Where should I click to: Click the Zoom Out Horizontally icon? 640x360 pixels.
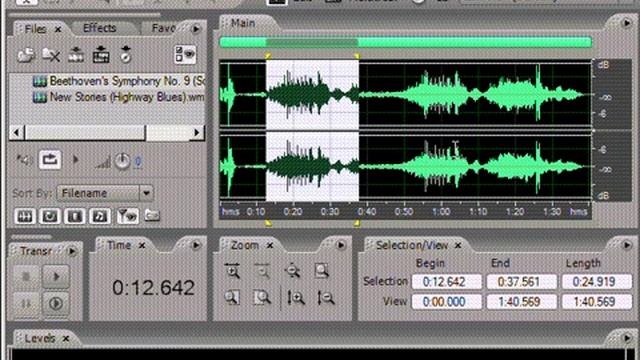(262, 271)
